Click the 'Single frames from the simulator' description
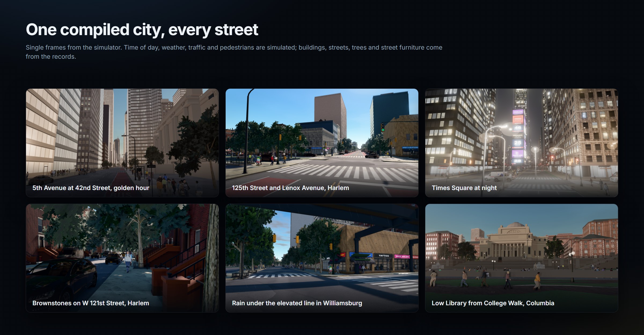Viewport: 644px width, 335px height. coord(234,52)
